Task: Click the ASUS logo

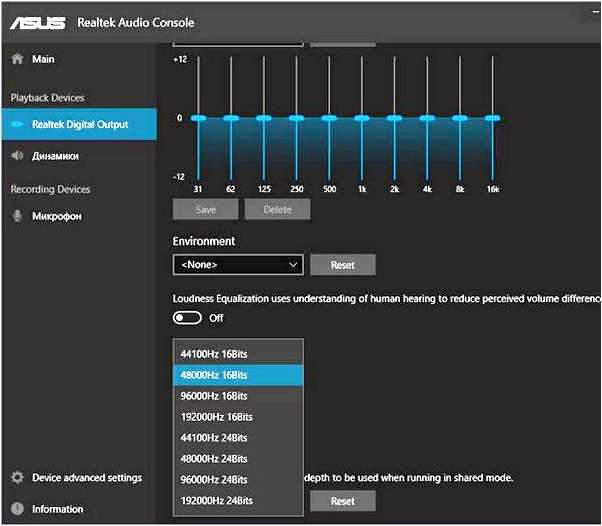Action: click(x=38, y=23)
